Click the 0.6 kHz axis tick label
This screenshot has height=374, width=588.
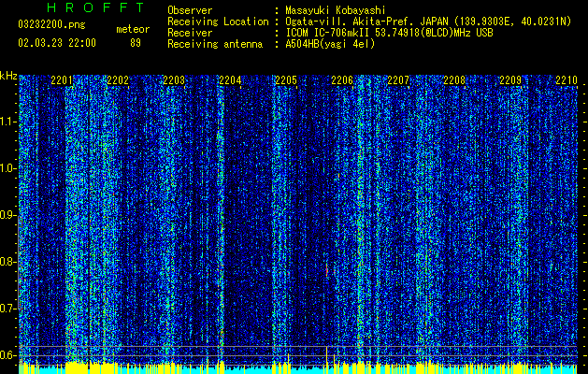[7, 355]
